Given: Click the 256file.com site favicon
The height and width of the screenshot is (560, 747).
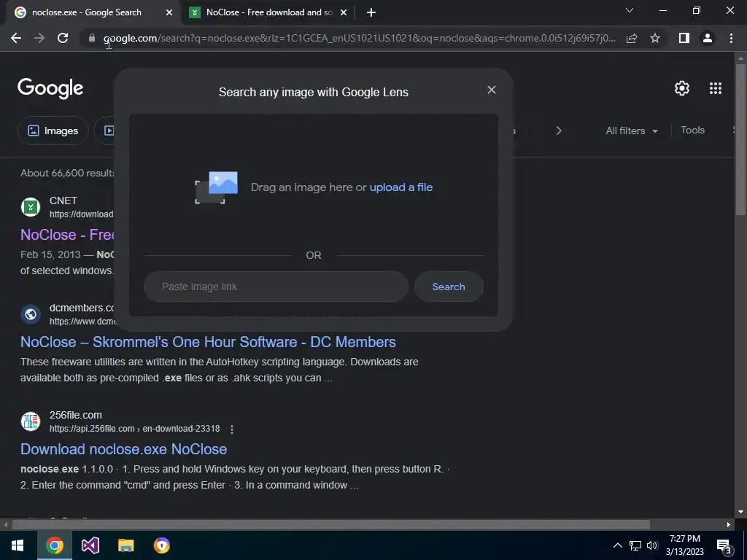Looking at the screenshot, I should [x=31, y=421].
